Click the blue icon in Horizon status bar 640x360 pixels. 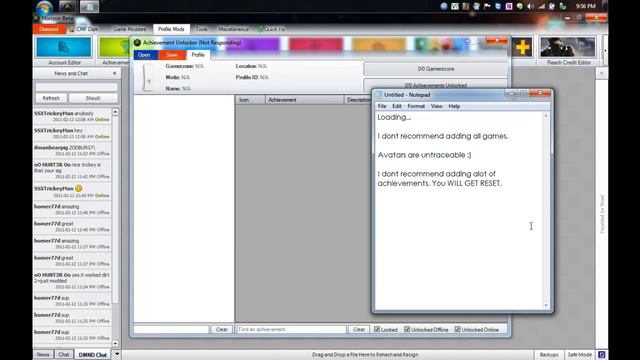click(x=601, y=355)
